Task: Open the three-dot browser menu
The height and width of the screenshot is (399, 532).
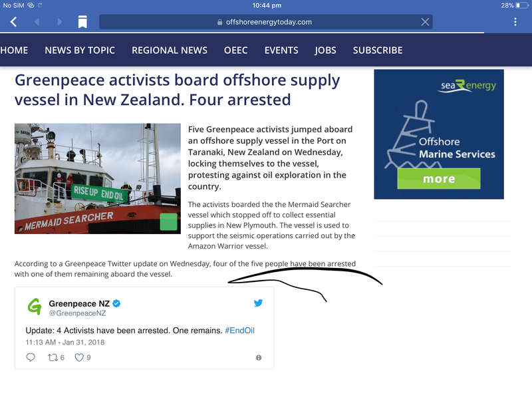Action: [515, 22]
